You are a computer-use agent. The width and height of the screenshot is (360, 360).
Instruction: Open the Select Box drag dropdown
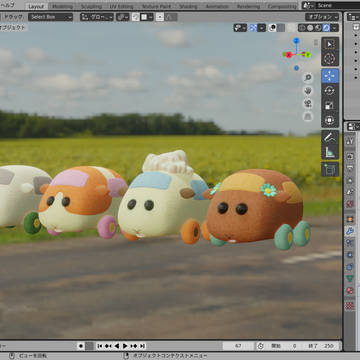(x=50, y=17)
